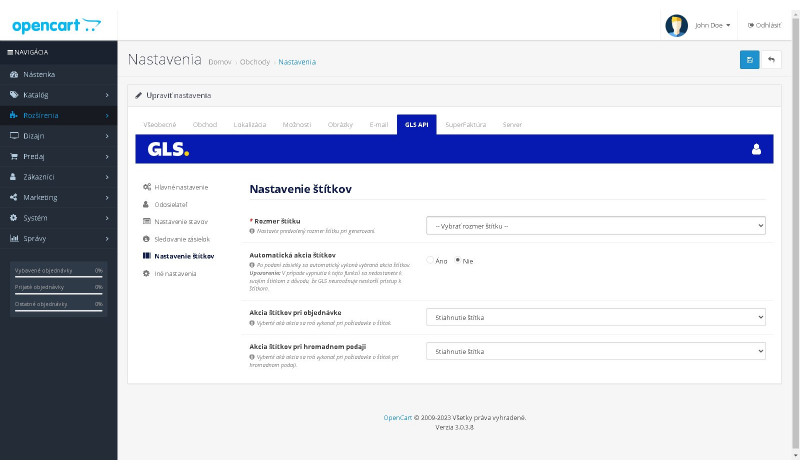Image resolution: width=800 pixels, height=470 pixels.
Task: Open the Rozmer štítku dropdown
Action: 596,226
